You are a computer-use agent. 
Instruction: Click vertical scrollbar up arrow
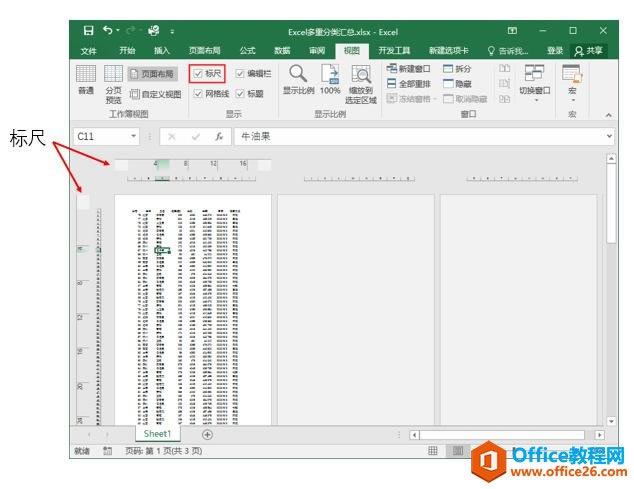click(611, 159)
